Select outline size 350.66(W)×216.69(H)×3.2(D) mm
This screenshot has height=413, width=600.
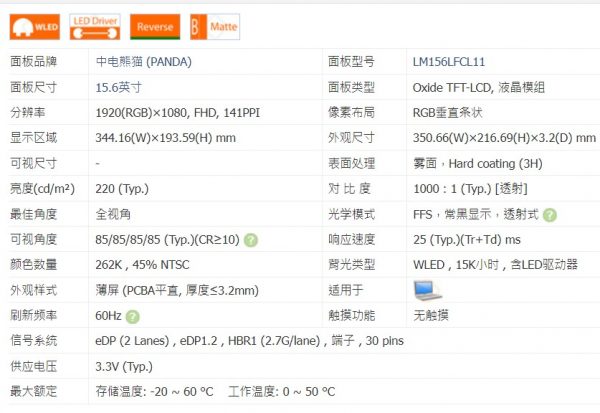504,138
